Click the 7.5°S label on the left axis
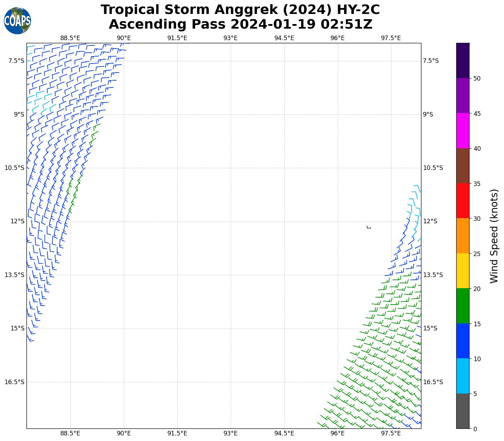This screenshot has width=504, height=441. (16, 61)
